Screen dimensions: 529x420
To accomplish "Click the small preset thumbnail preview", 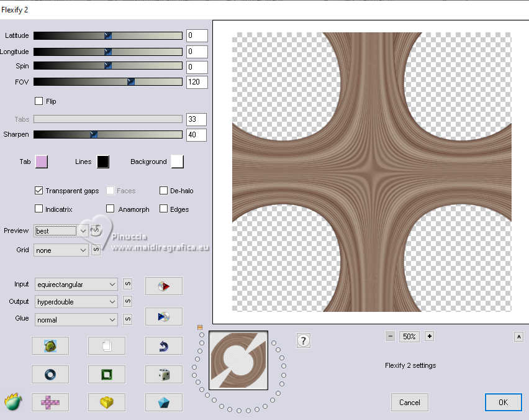I will 238,360.
